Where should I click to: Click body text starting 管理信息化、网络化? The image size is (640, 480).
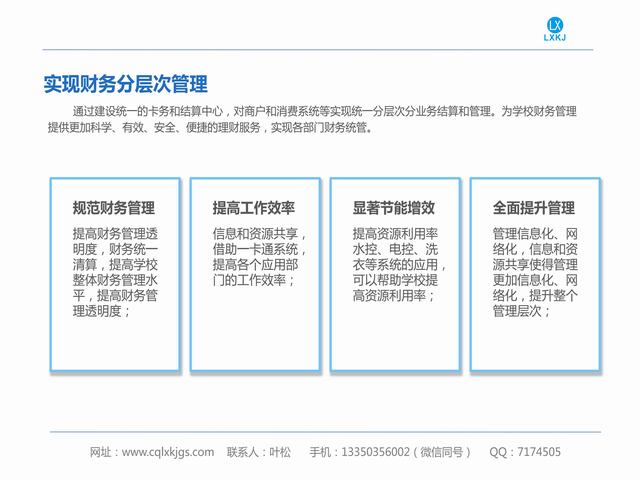(535, 272)
